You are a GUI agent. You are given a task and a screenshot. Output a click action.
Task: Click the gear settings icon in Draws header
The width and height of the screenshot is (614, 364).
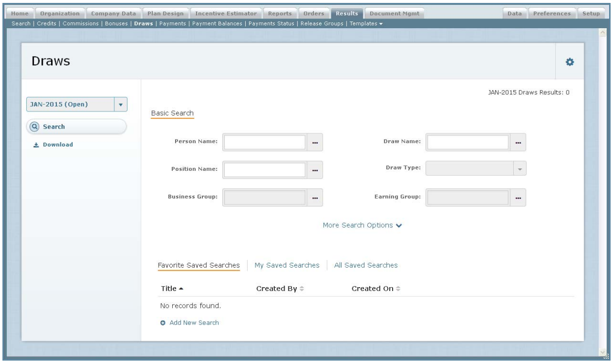click(x=570, y=62)
